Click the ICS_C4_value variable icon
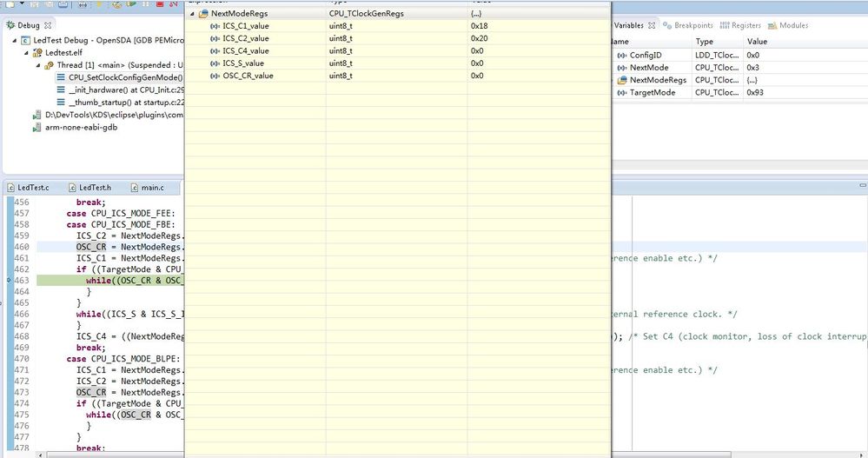This screenshot has width=868, height=458. pos(215,51)
